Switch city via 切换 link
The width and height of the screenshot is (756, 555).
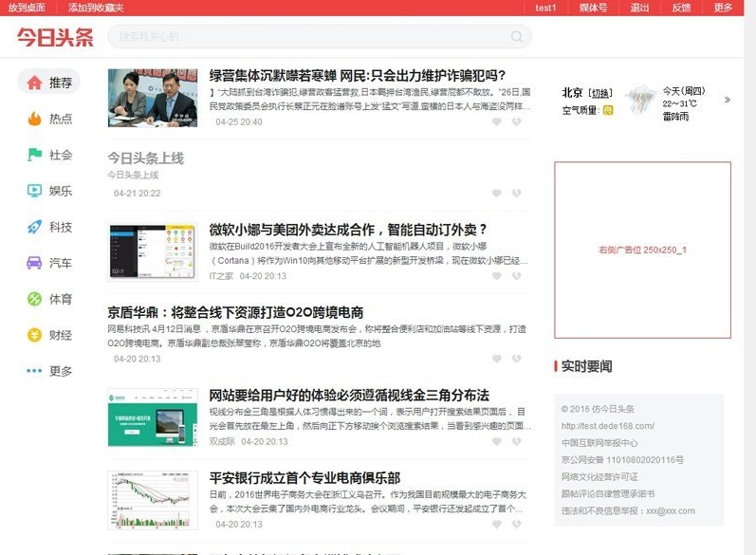[600, 93]
